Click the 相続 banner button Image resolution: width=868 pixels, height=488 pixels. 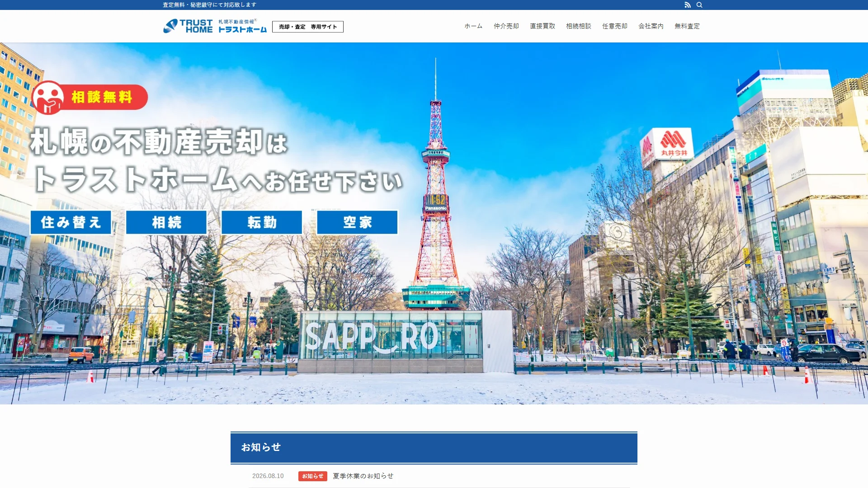(166, 222)
